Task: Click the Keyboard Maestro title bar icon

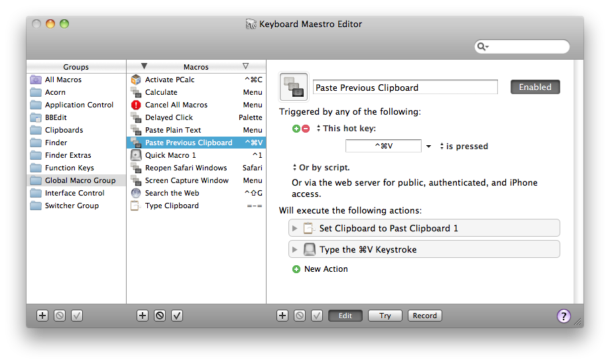Action: click(x=251, y=24)
